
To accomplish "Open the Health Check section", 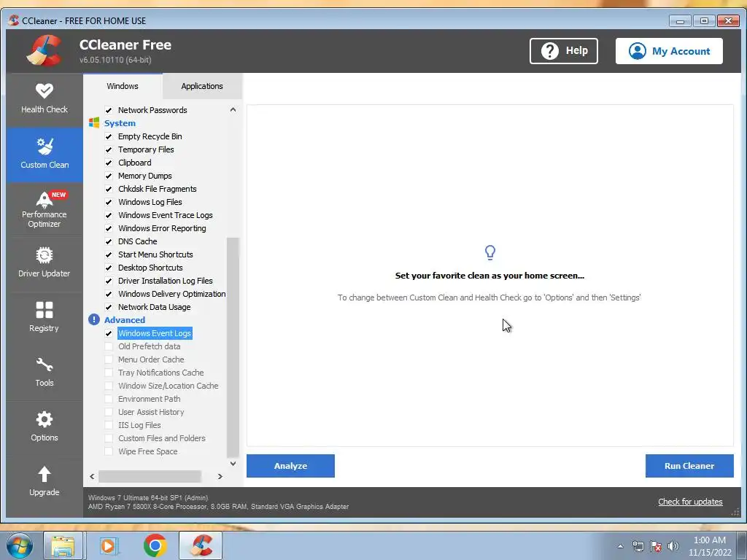I will (x=44, y=99).
